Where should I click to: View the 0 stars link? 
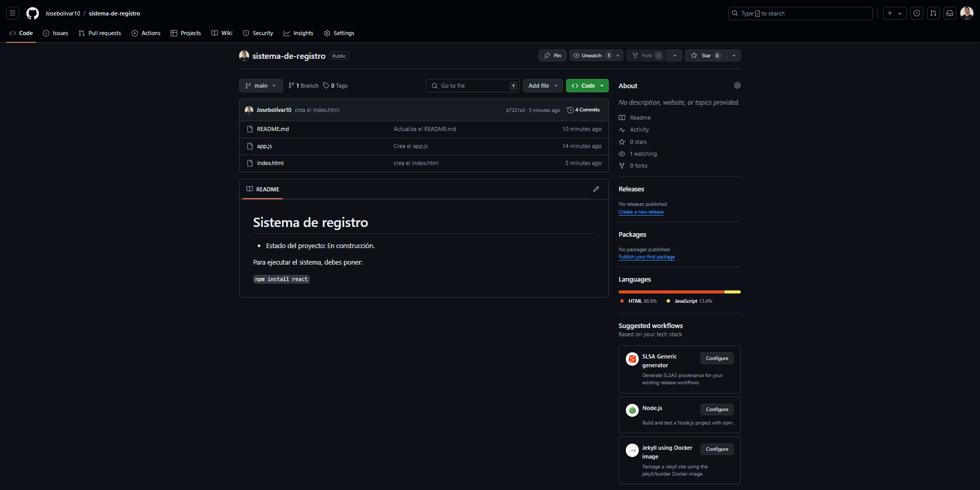point(633,142)
